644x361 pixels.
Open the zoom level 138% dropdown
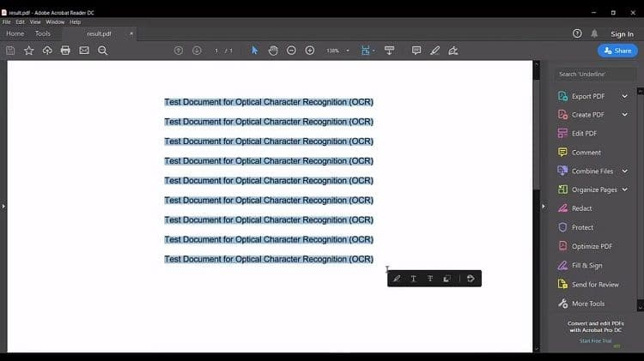pyautogui.click(x=336, y=51)
